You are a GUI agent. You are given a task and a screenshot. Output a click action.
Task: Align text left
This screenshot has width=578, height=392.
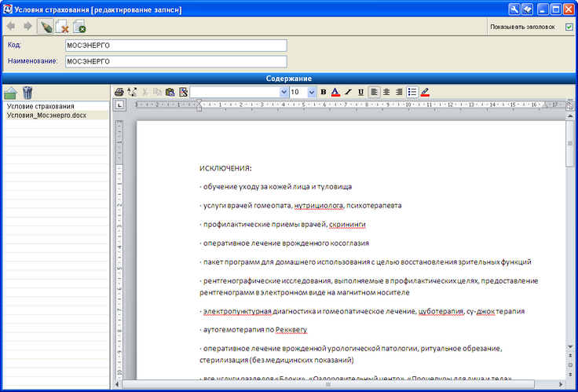pos(374,92)
